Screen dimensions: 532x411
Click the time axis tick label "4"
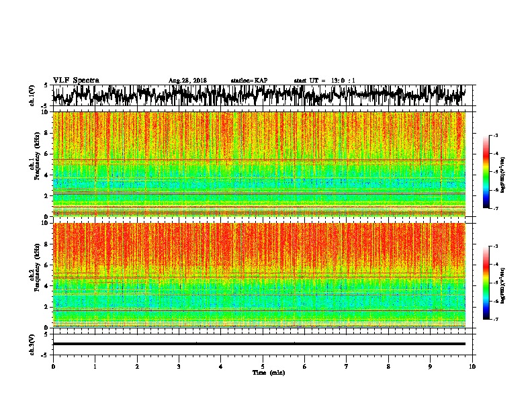[x=221, y=367]
